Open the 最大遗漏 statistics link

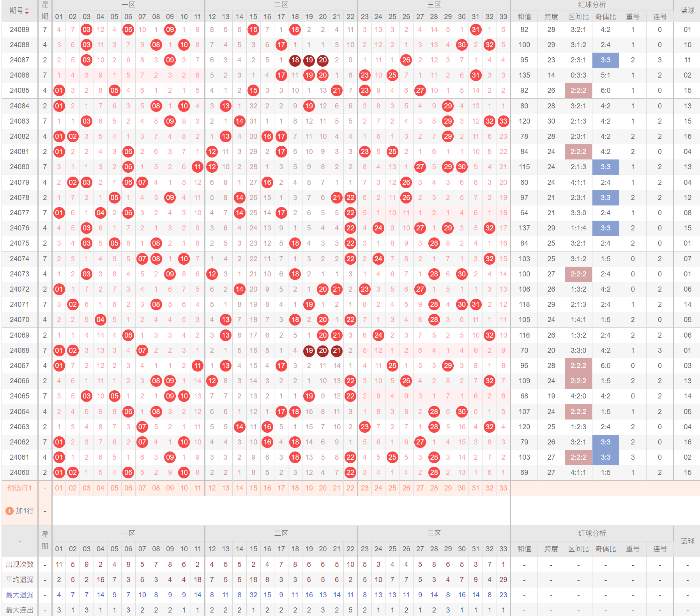[19, 595]
